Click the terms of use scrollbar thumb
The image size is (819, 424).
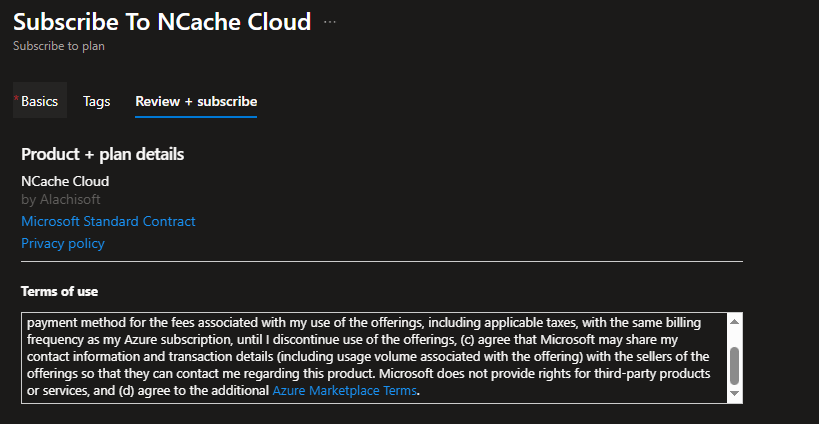click(734, 365)
